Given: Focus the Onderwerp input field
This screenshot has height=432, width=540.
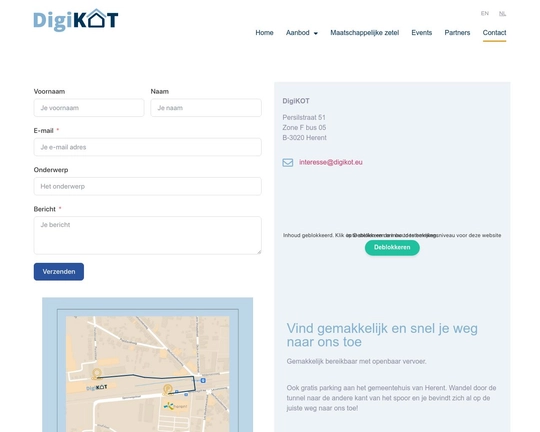Looking at the screenshot, I should point(147,186).
